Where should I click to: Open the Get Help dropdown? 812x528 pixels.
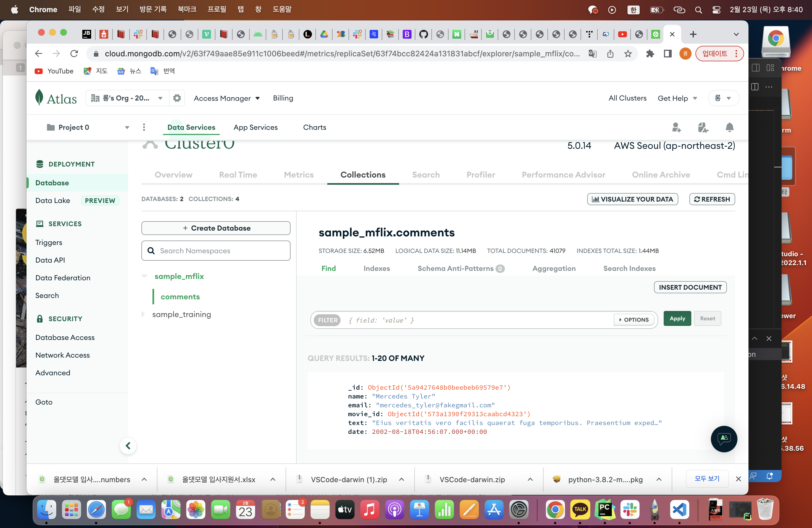[677, 98]
